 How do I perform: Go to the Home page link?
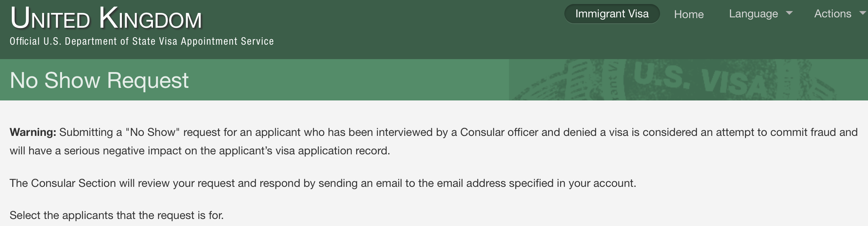[689, 14]
